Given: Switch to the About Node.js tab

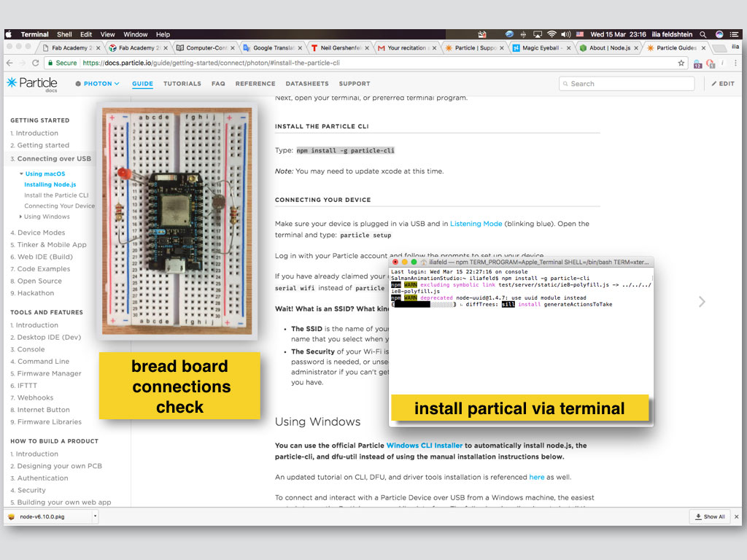Looking at the screenshot, I should pos(609,47).
